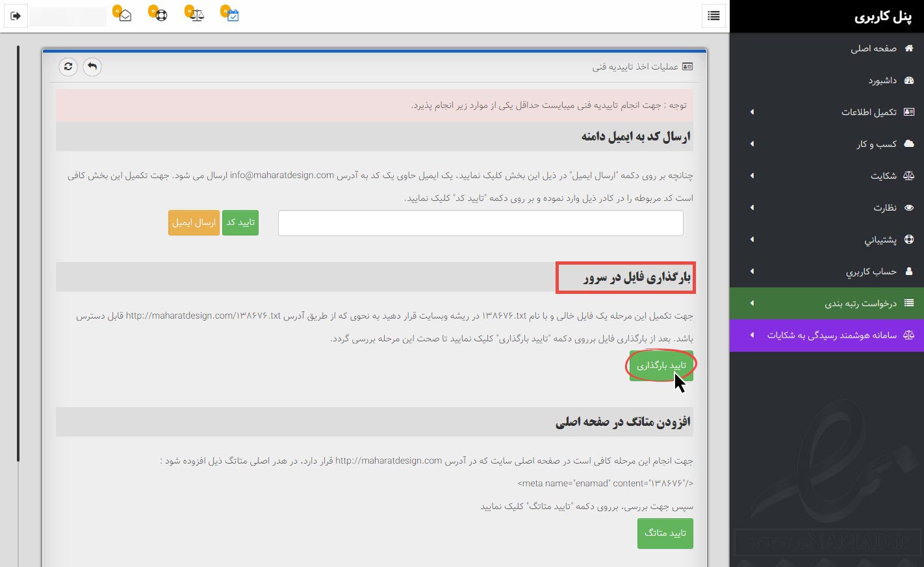
Task: Select سامانه هوشمند رسیدگی به شکایات purple item
Action: coord(827,335)
